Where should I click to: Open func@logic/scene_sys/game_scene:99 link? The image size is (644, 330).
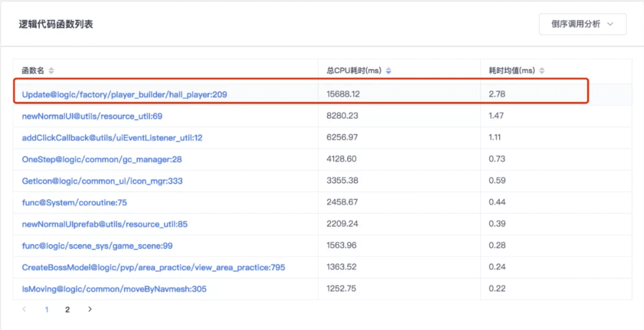(x=97, y=246)
